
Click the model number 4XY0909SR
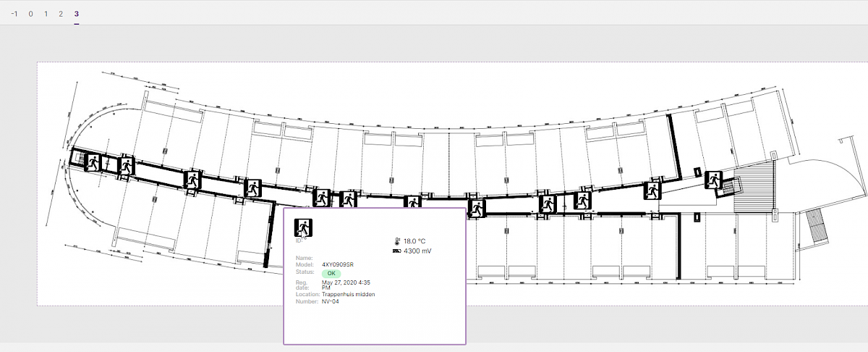[x=338, y=264]
